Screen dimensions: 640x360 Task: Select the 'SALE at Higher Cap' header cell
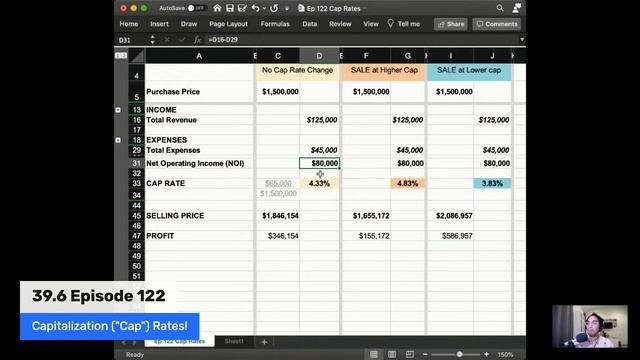[x=384, y=72]
